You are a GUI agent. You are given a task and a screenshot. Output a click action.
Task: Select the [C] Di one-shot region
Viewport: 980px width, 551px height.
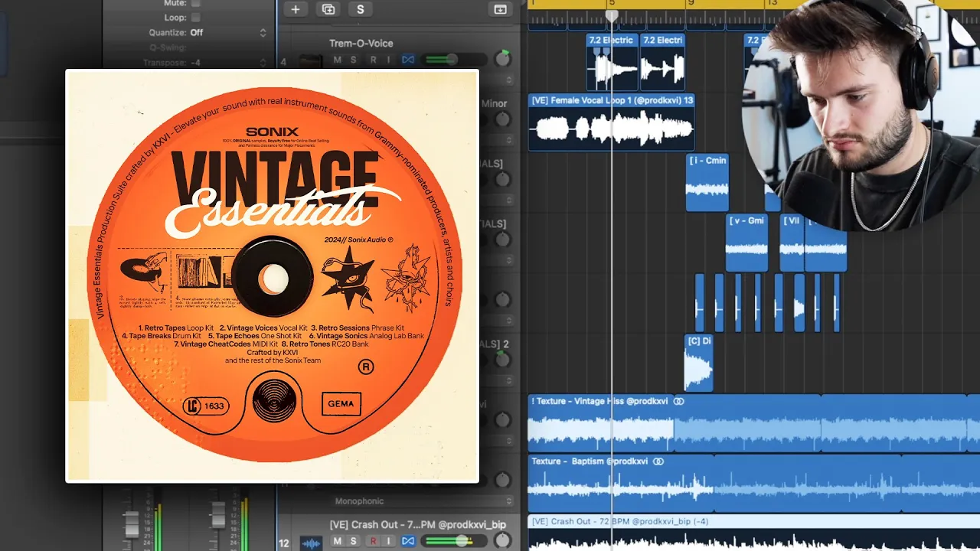click(698, 363)
